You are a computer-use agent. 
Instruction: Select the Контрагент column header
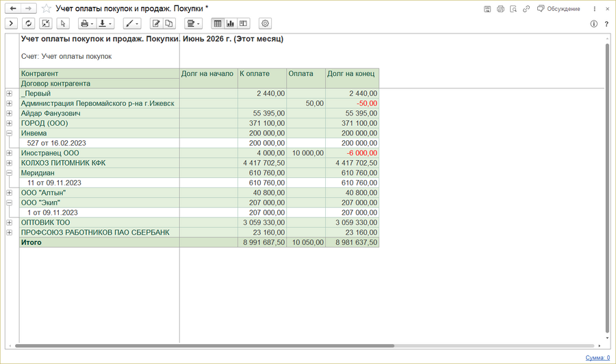(x=99, y=73)
